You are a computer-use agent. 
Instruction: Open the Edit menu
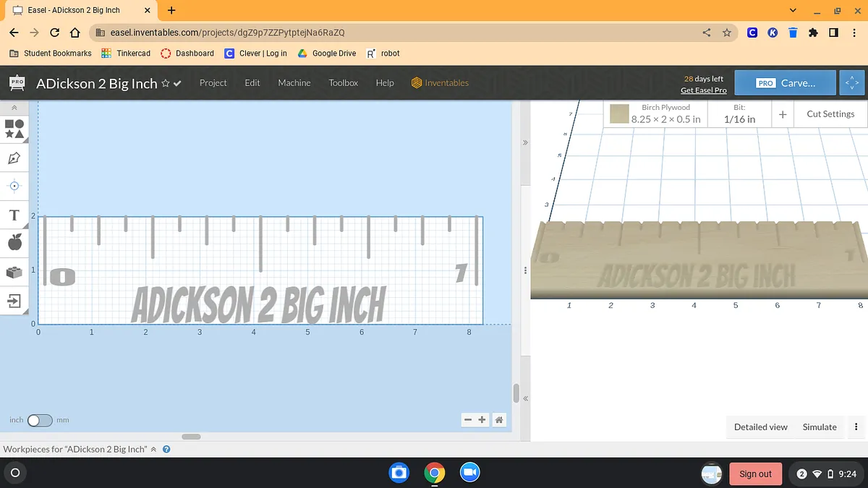[252, 82]
